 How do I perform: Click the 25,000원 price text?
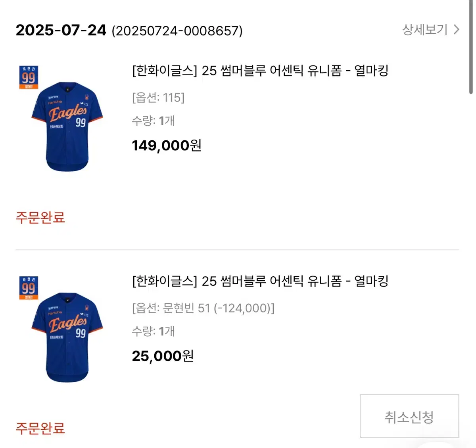163,356
